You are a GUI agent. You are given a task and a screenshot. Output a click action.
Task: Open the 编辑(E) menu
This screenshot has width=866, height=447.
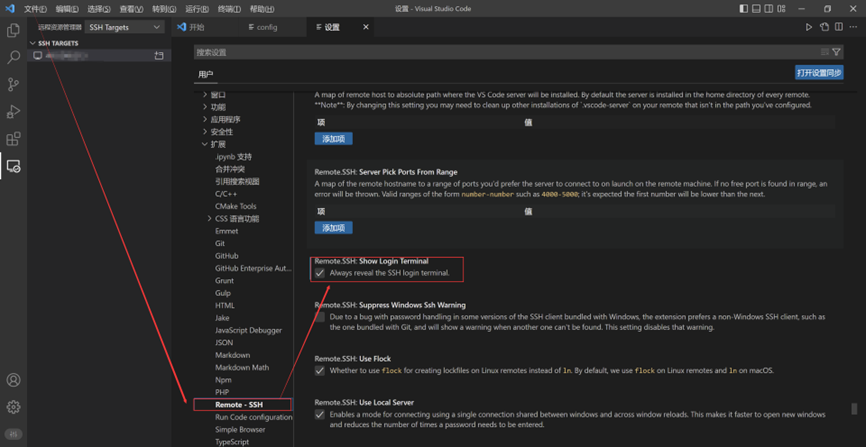pos(67,9)
